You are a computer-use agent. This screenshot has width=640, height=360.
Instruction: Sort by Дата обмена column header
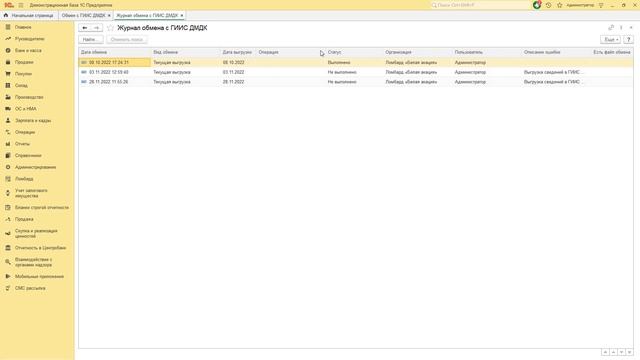[x=114, y=52]
